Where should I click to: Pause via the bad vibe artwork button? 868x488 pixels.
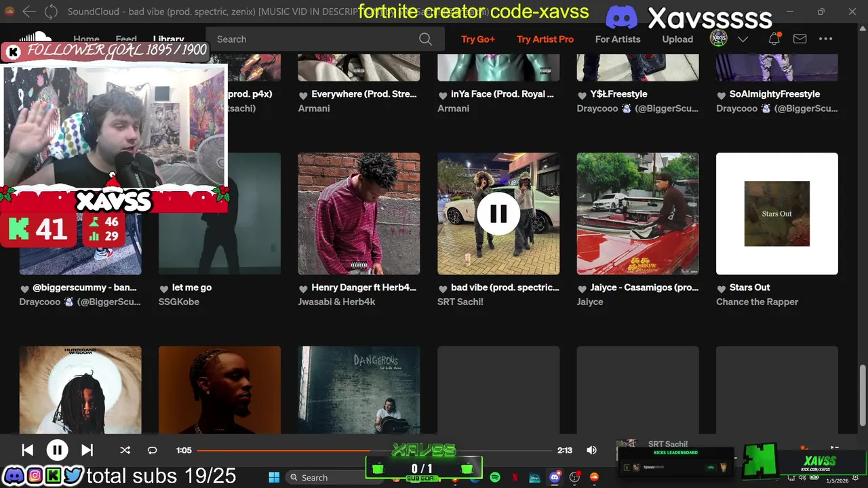coord(498,213)
